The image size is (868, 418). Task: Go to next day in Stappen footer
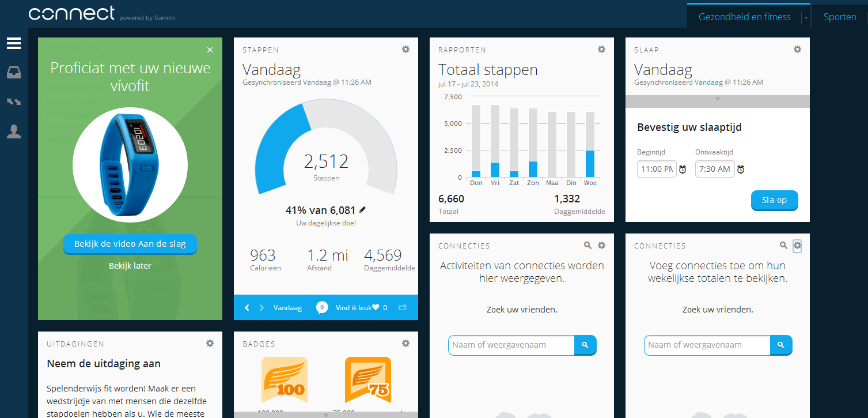261,308
